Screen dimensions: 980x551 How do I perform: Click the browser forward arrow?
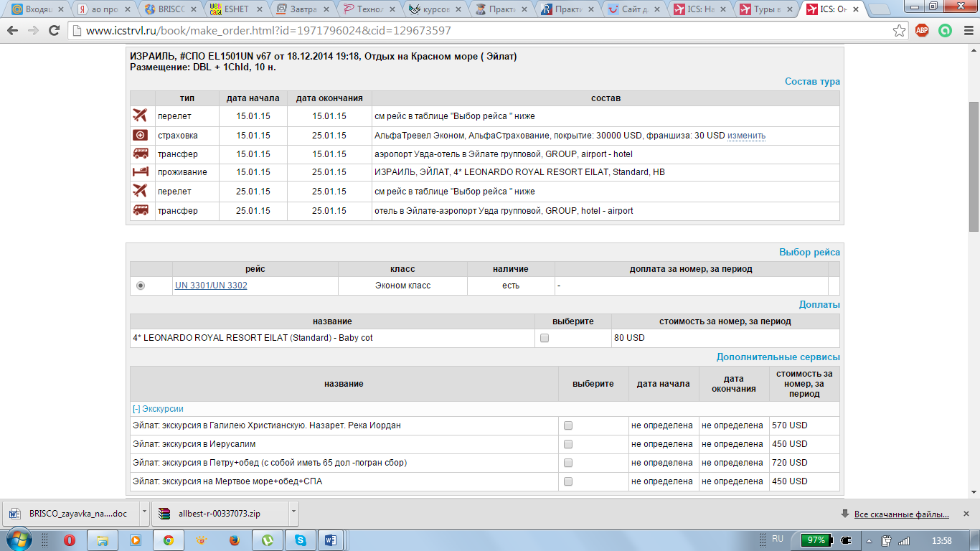point(33,31)
